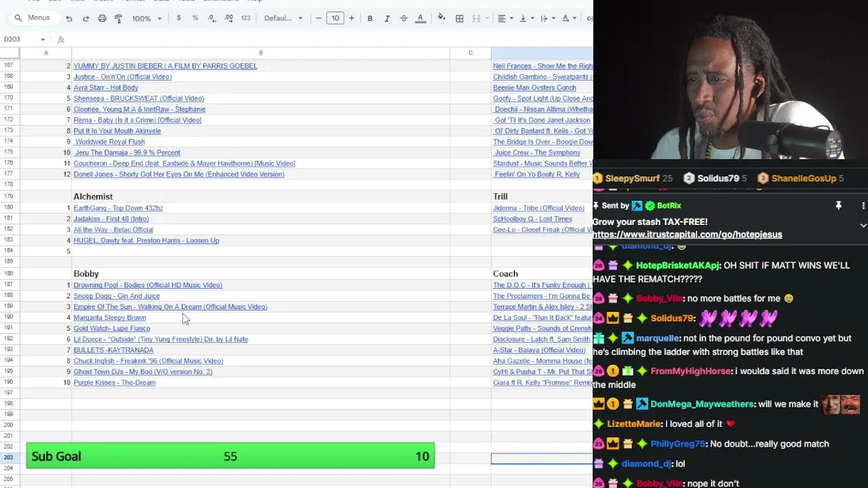
Task: Click the Redo arrow in toolbar
Action: [x=85, y=18]
